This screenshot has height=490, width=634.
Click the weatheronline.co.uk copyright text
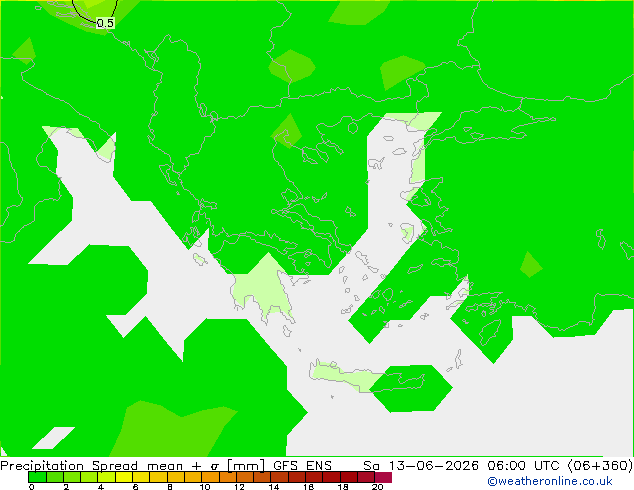550,481
